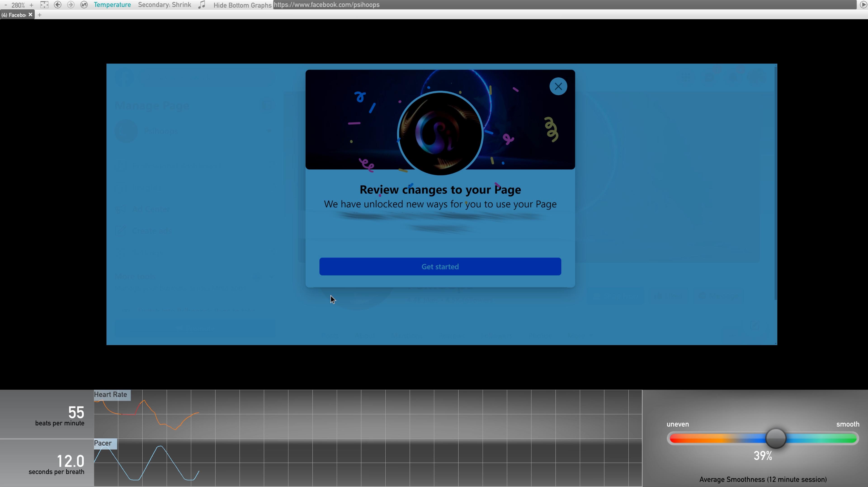Toggle the Temperature feedback mode

click(x=112, y=5)
